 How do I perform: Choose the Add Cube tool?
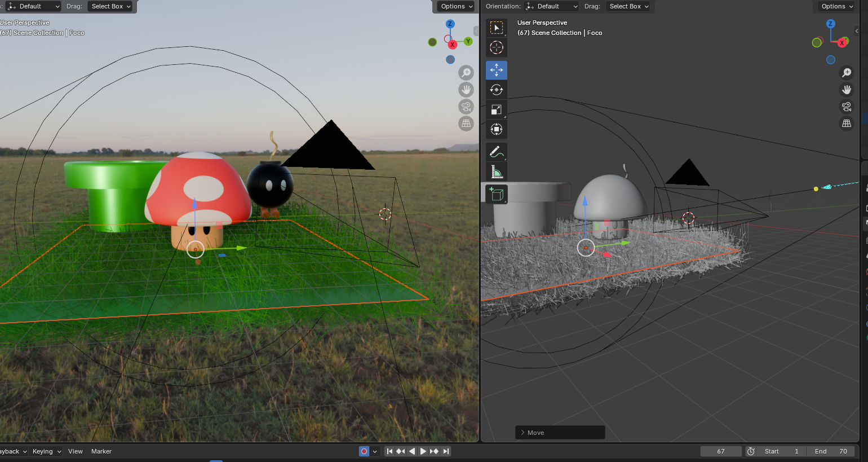coord(497,194)
